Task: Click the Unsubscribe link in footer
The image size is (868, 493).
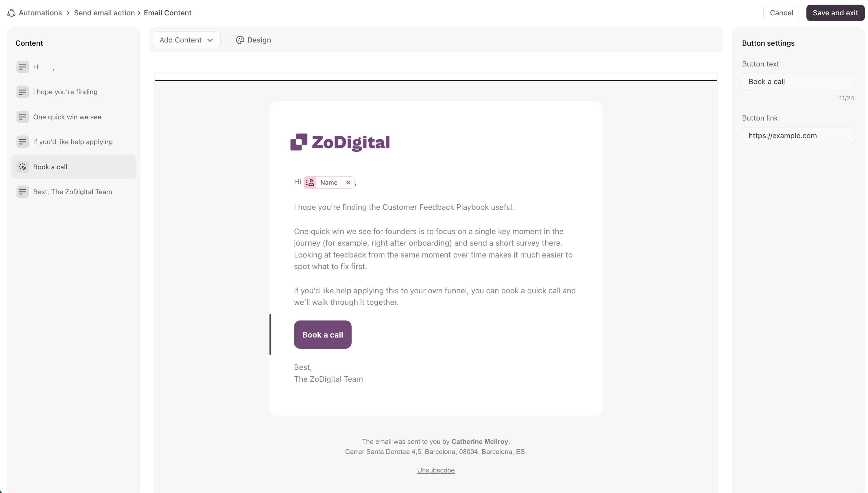Action: coord(436,470)
